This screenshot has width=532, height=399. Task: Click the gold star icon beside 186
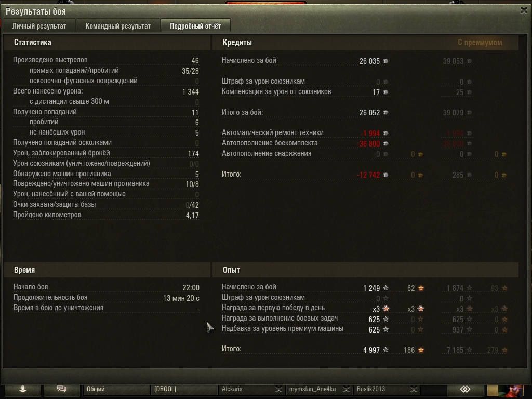pyautogui.click(x=421, y=350)
